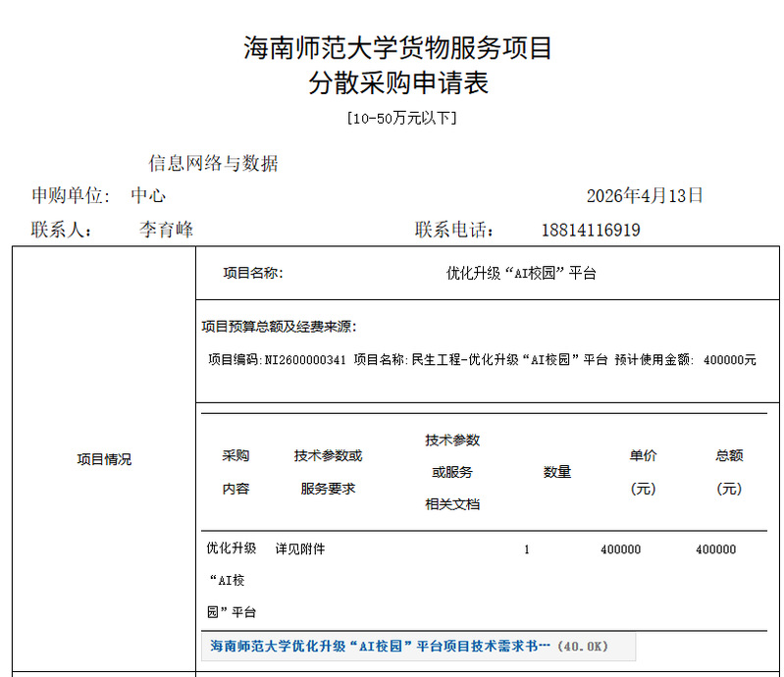This screenshot has height=677, width=784.
Task: Click the form title 海南师范大学货物服务项目
Action: tap(398, 48)
